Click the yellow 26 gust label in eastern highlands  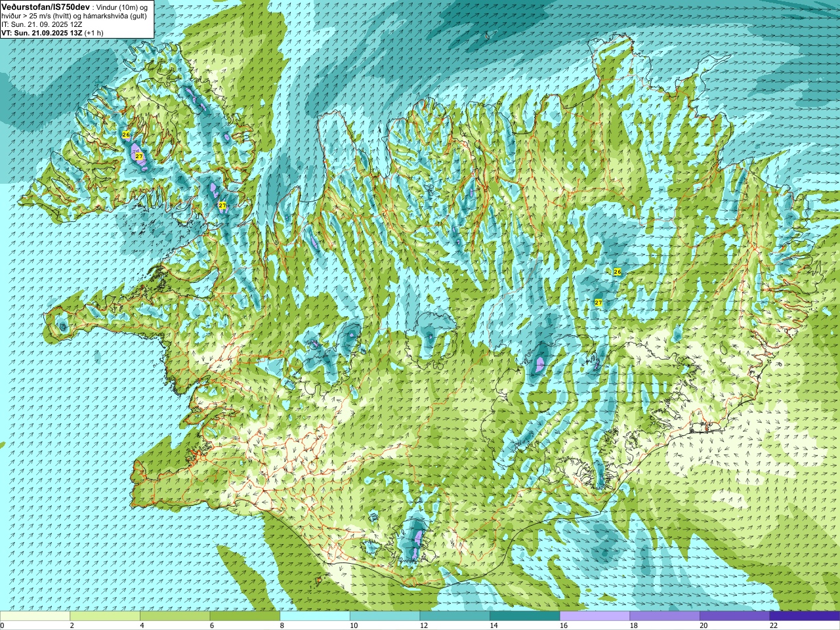(617, 272)
